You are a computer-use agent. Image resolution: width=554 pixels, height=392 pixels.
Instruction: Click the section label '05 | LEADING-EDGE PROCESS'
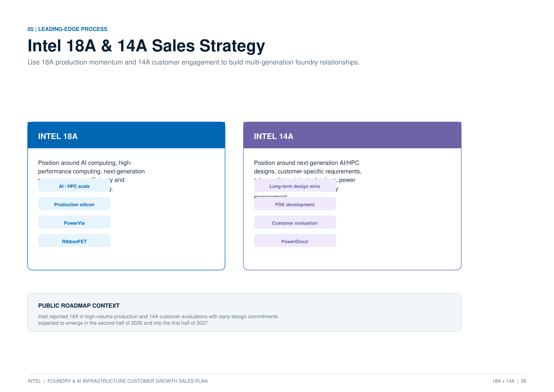67,29
